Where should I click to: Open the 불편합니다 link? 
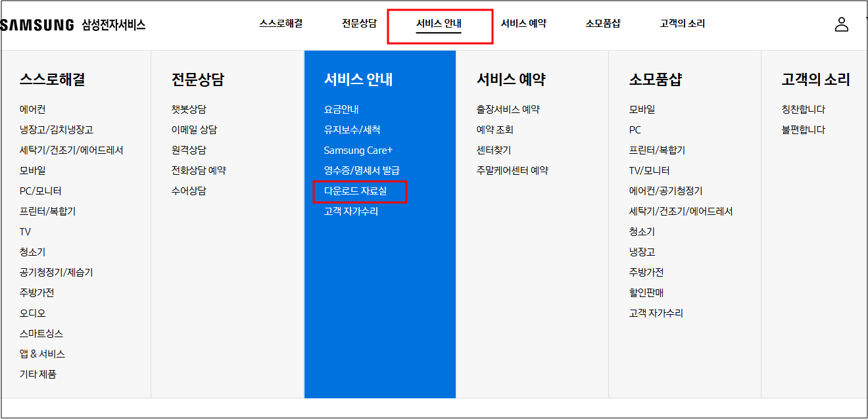click(x=804, y=130)
